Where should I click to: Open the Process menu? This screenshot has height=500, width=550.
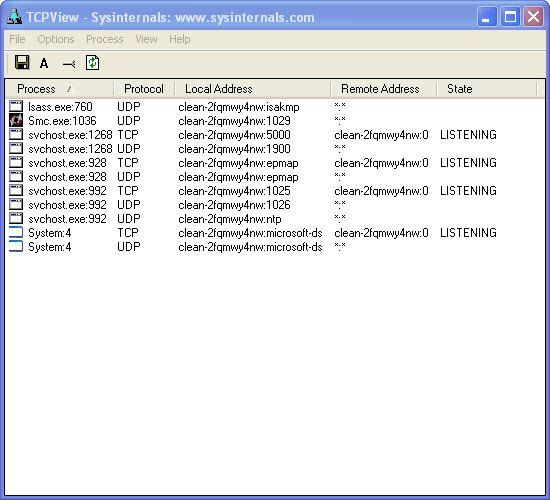(x=105, y=39)
